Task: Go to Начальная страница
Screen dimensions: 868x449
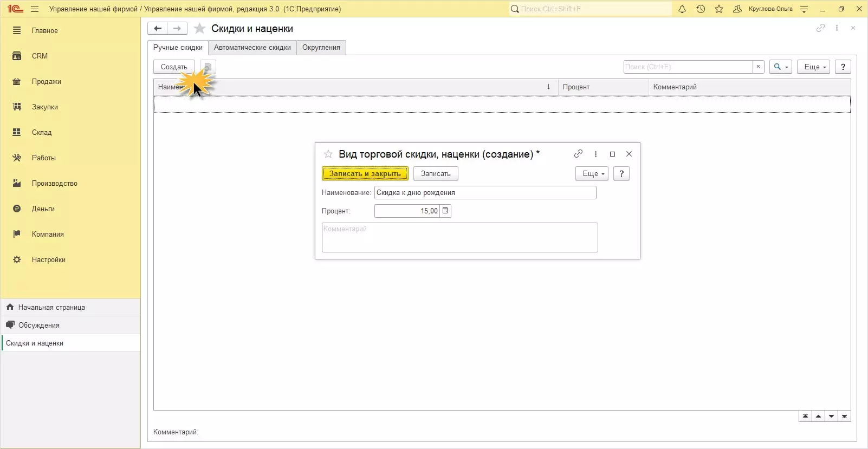Action: click(70, 307)
